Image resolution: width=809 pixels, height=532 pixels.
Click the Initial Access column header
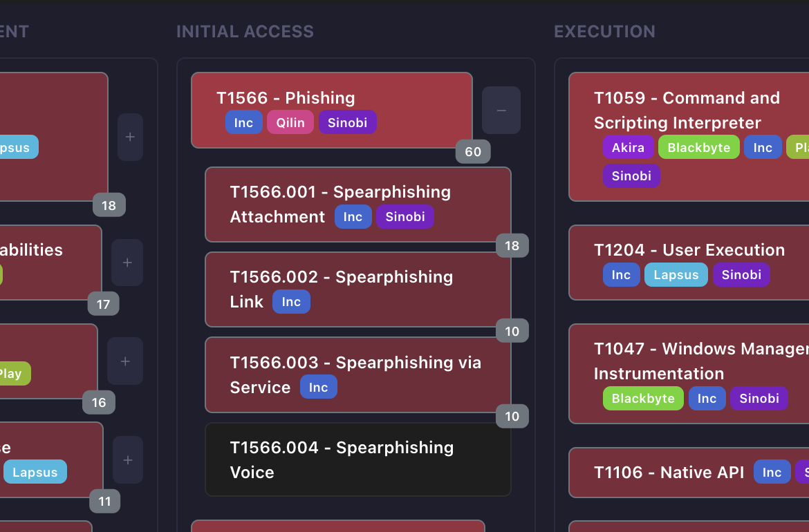click(x=245, y=31)
